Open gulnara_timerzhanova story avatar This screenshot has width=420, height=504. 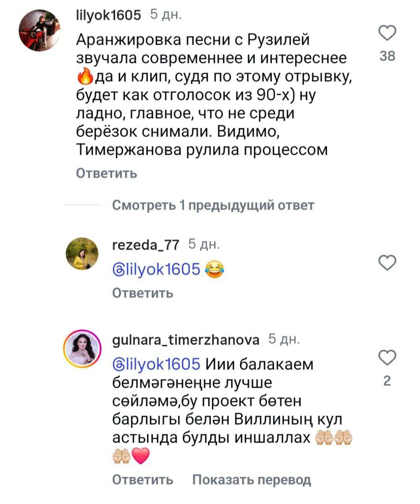[x=82, y=347]
